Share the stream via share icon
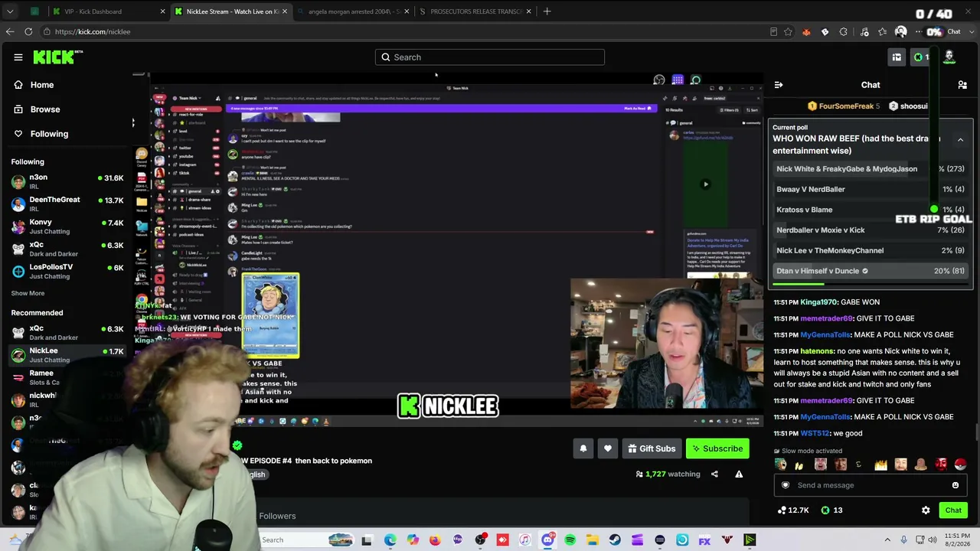The height and width of the screenshot is (551, 980). pyautogui.click(x=714, y=474)
